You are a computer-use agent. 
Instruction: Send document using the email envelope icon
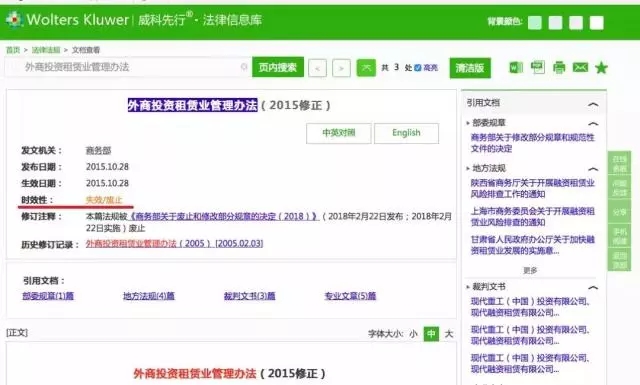tap(580, 67)
